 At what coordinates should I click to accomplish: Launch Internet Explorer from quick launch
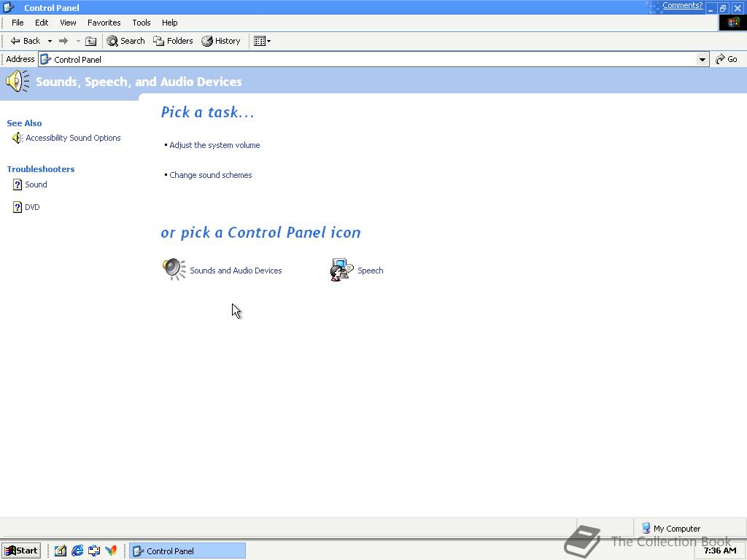77,551
